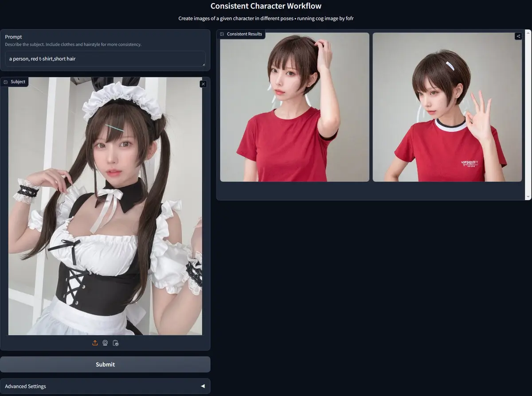Click the 'running cog image by fofr' text

point(325,19)
